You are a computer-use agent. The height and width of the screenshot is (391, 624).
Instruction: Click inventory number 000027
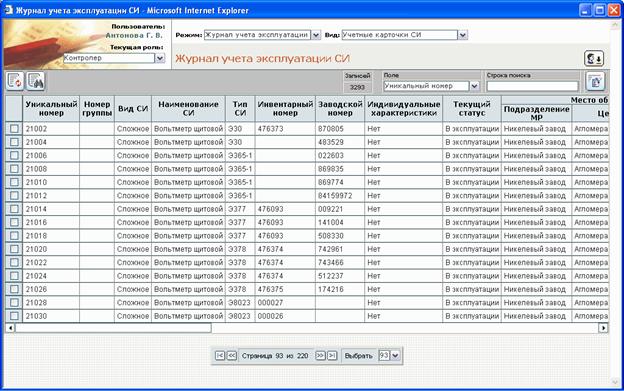coord(271,303)
